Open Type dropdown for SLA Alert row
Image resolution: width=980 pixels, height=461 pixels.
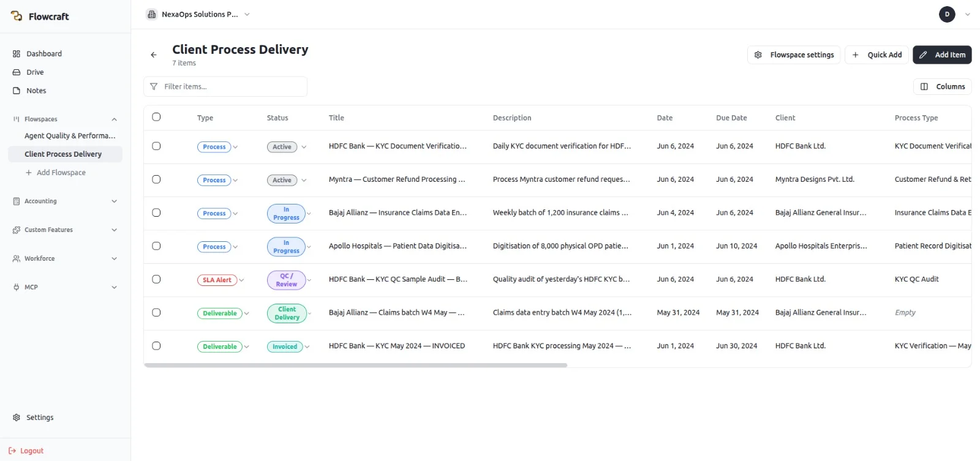point(241,280)
